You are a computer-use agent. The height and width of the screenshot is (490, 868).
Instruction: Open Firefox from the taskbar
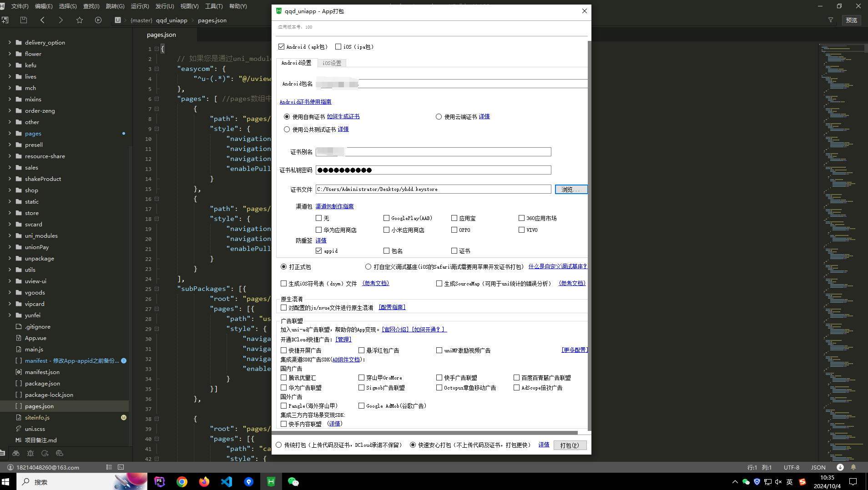coord(204,482)
